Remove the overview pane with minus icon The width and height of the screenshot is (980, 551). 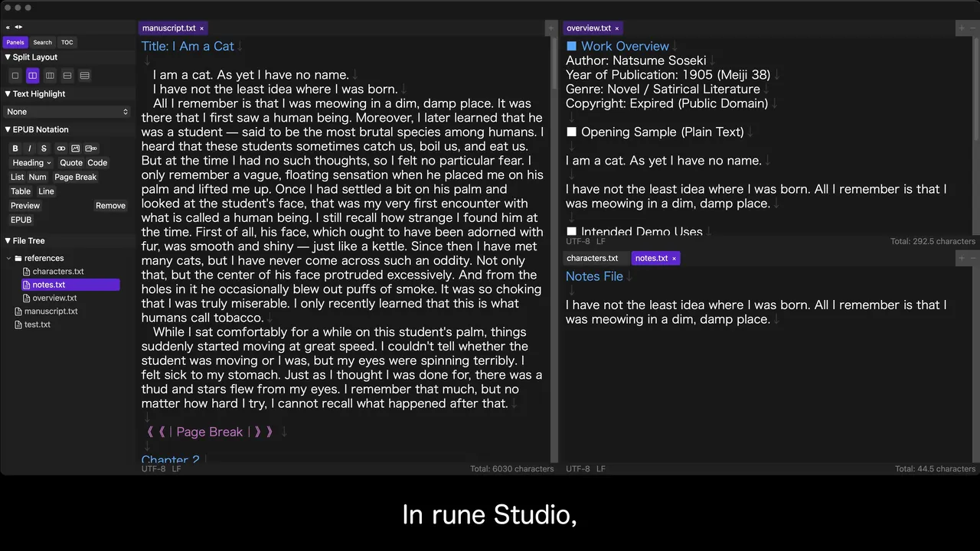(973, 28)
